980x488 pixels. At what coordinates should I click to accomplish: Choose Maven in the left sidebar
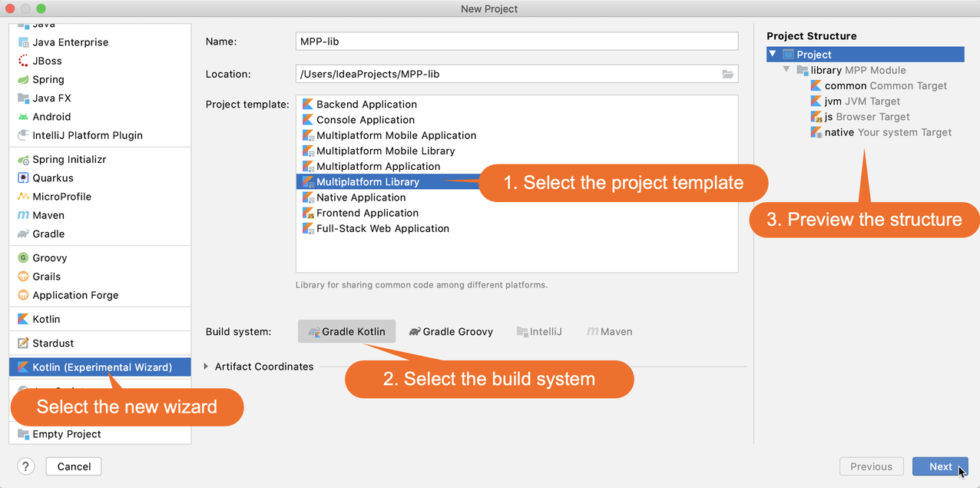coord(48,215)
